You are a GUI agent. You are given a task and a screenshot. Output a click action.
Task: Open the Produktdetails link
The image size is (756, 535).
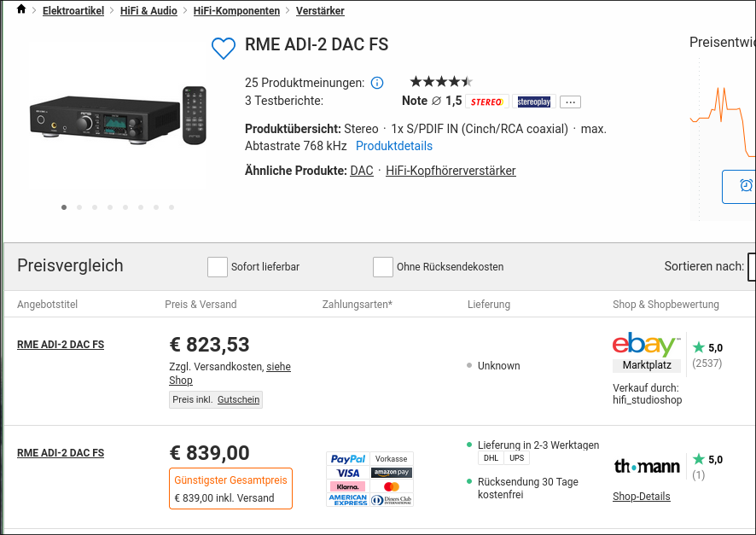click(x=394, y=146)
